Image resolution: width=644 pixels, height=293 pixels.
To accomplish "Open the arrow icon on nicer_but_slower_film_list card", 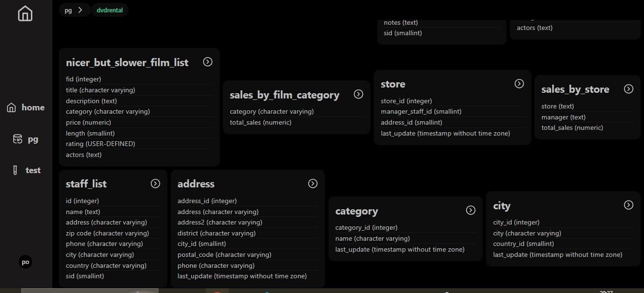I will [208, 62].
